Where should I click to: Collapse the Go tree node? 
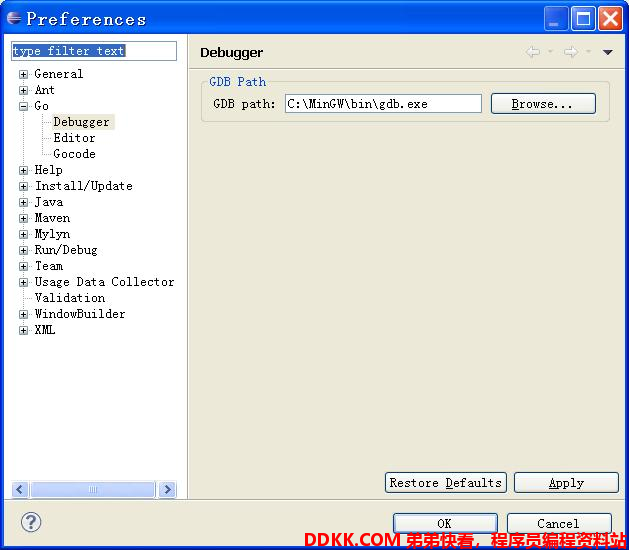[24, 106]
